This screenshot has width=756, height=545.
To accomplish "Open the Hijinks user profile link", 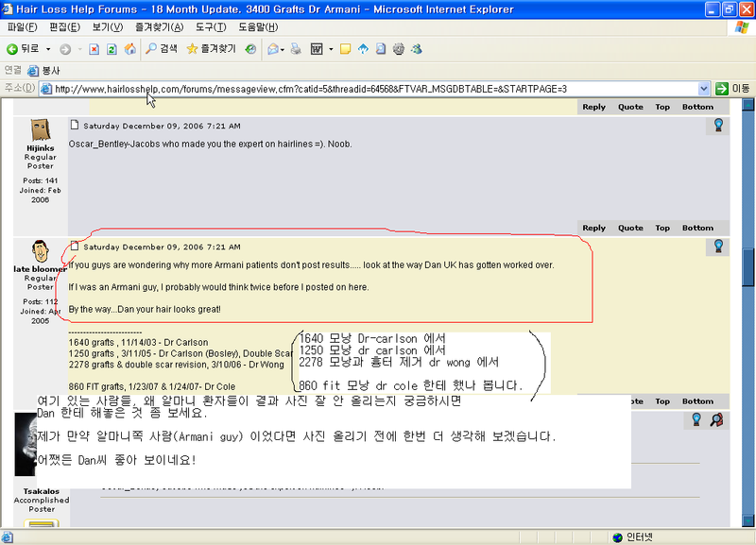I will tap(41, 148).
